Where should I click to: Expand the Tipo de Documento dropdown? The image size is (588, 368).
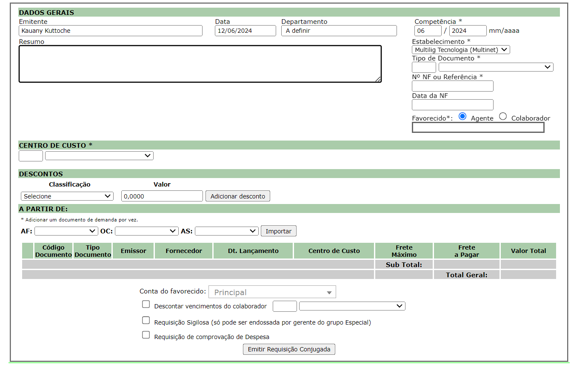point(496,67)
